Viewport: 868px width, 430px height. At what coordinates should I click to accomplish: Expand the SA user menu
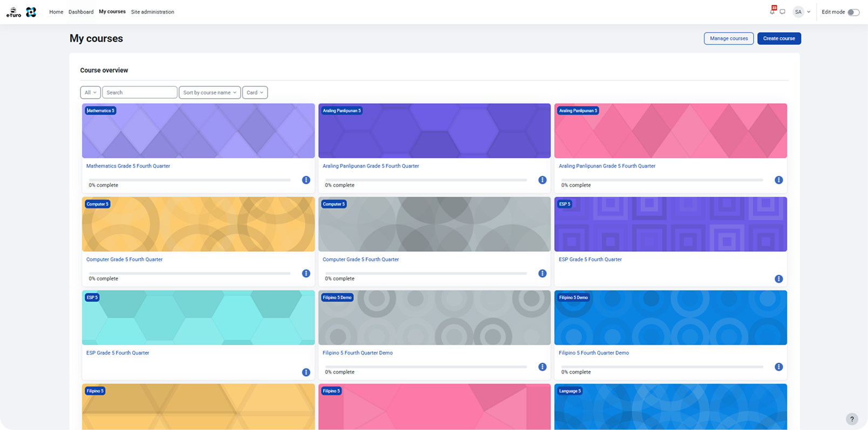click(802, 12)
